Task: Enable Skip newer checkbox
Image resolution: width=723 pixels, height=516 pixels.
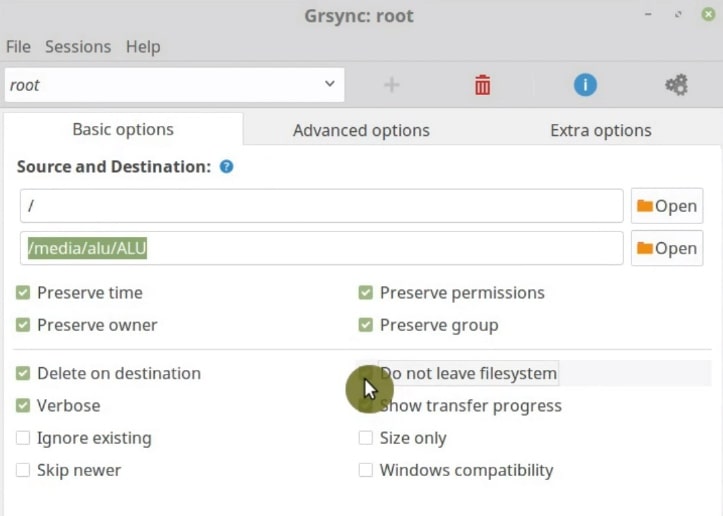Action: [x=23, y=470]
